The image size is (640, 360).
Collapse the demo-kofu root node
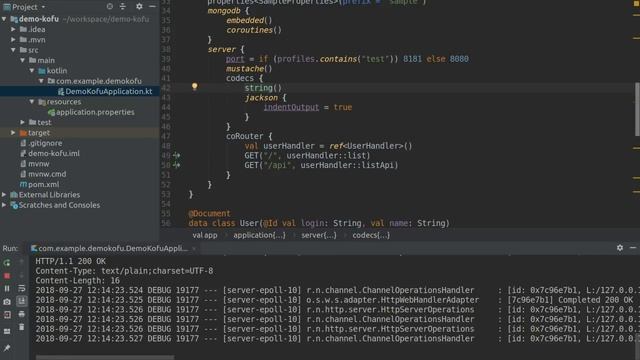(4, 19)
